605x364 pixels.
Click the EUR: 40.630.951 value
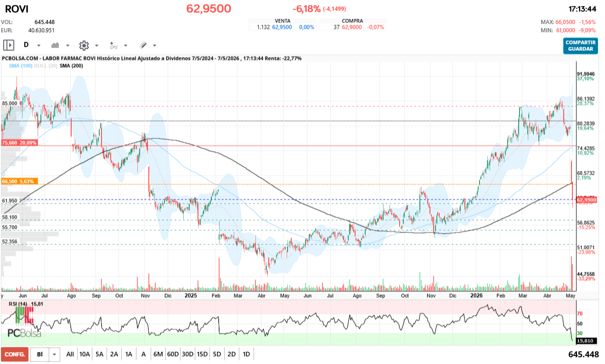pos(41,30)
